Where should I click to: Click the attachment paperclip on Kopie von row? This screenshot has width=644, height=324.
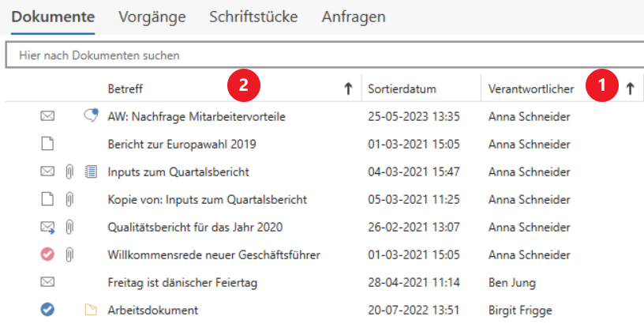[69, 199]
